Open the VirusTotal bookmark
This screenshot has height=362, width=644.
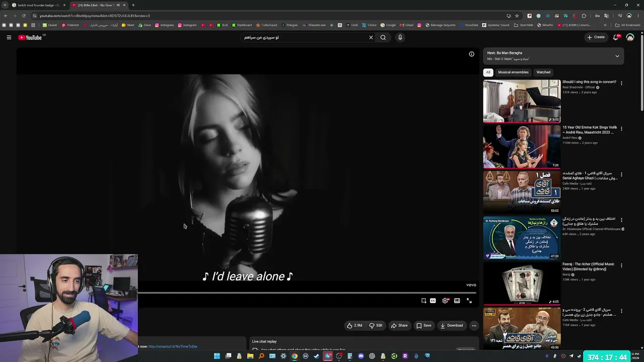(x=469, y=25)
